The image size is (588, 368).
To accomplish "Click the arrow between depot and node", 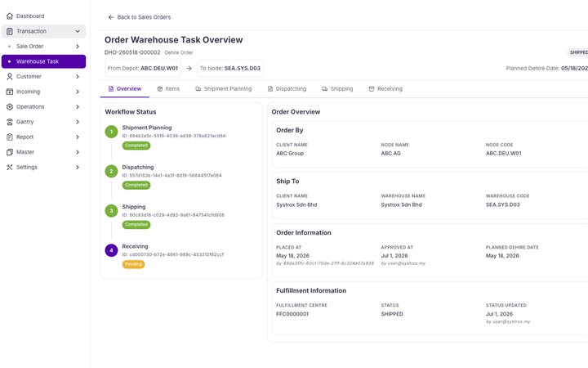I will coord(189,69).
